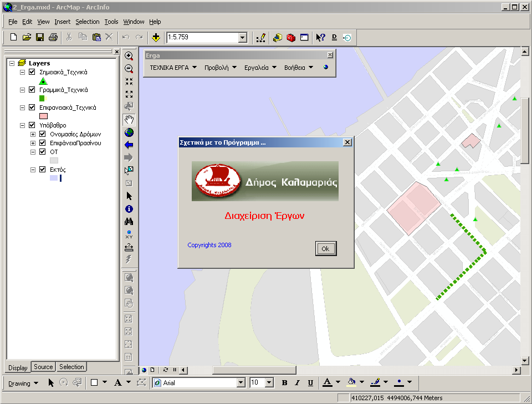This screenshot has height=404, width=532.
Task: Switch to the Selection tab
Action: tap(71, 367)
